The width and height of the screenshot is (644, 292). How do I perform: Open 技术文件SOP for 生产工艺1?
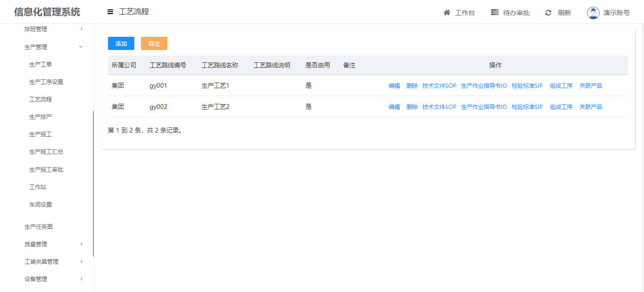click(439, 86)
